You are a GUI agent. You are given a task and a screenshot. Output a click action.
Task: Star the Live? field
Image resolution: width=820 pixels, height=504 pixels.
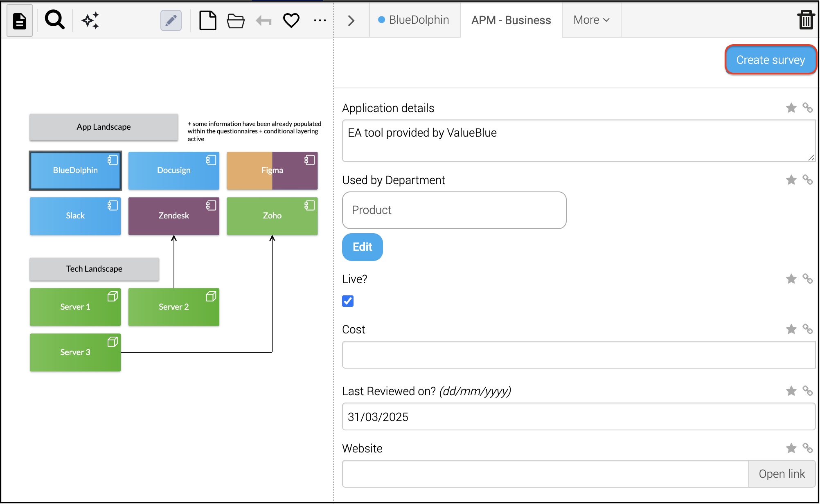click(791, 279)
